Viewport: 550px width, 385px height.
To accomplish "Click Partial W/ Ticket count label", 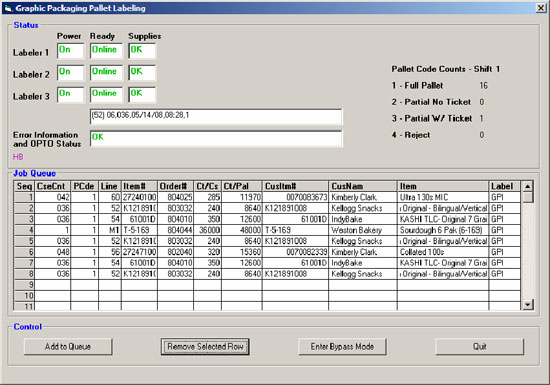I will (x=432, y=119).
